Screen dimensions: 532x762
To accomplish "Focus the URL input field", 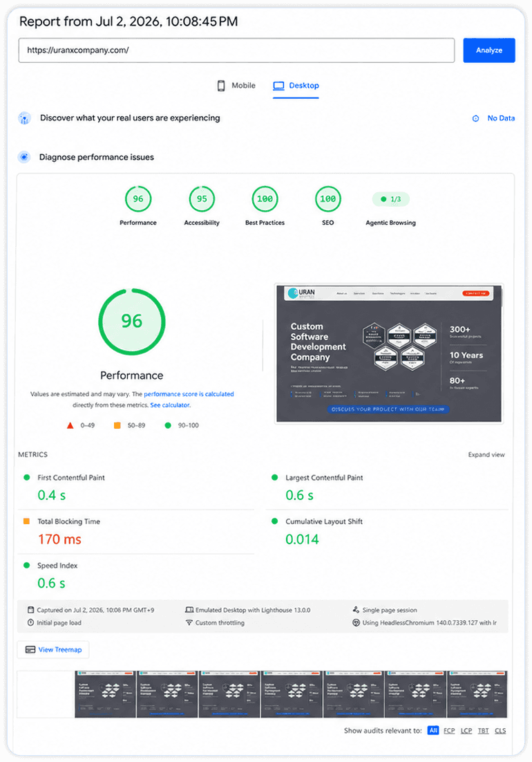I will [236, 50].
